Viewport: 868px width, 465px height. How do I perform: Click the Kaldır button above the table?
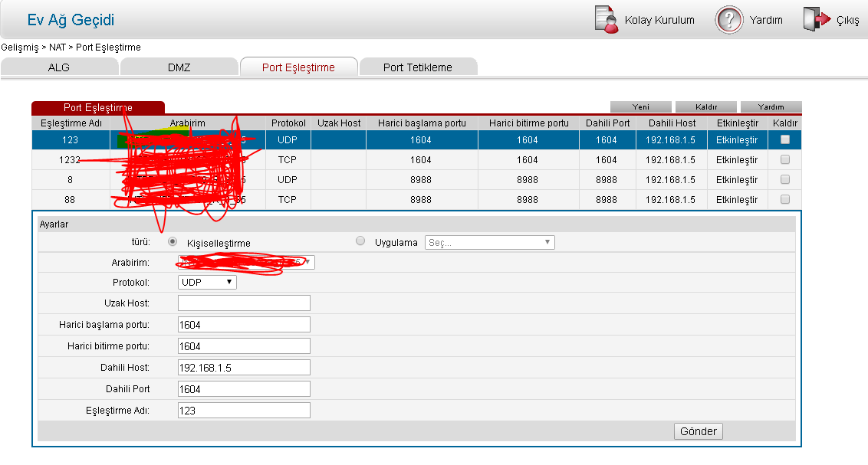click(x=706, y=106)
